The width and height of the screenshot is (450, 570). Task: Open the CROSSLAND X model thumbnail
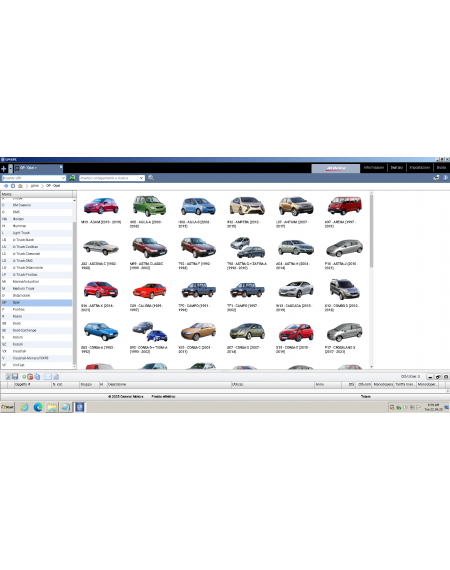click(x=344, y=332)
